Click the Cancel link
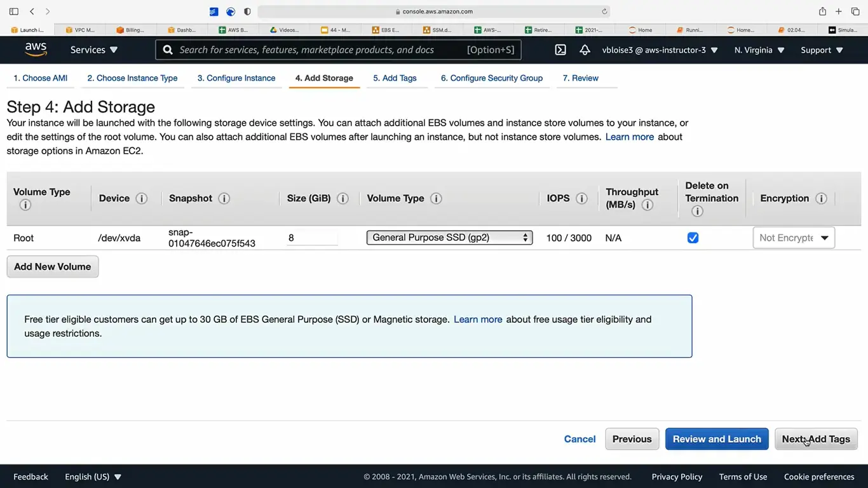This screenshot has width=868, height=488. (580, 439)
